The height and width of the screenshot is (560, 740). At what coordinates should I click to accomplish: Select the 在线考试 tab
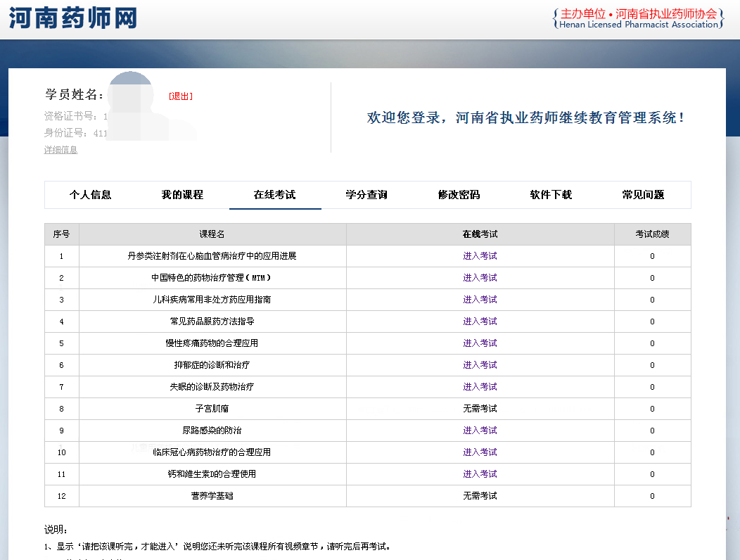point(274,195)
